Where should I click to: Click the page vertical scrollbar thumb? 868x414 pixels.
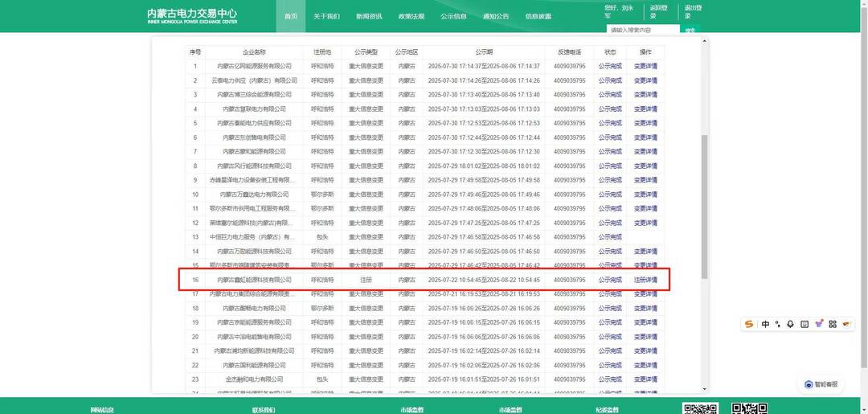point(705,205)
